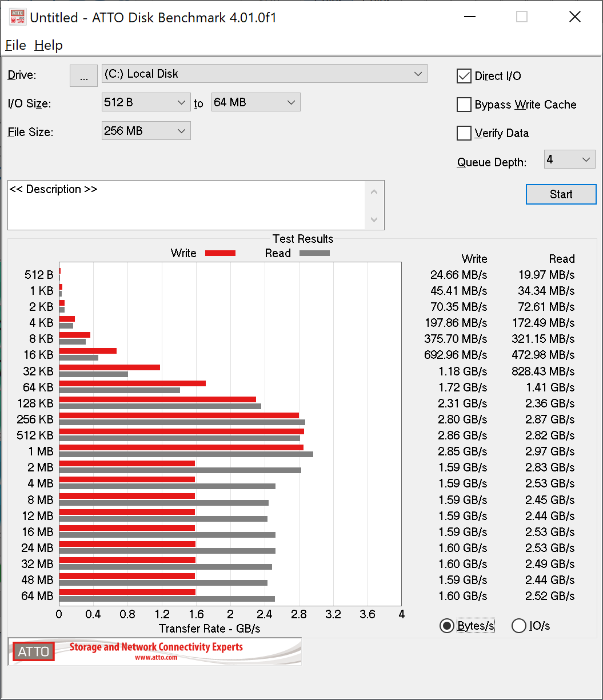Click the Write column header in results
Viewport: 603px width, 700px height.
(474, 259)
